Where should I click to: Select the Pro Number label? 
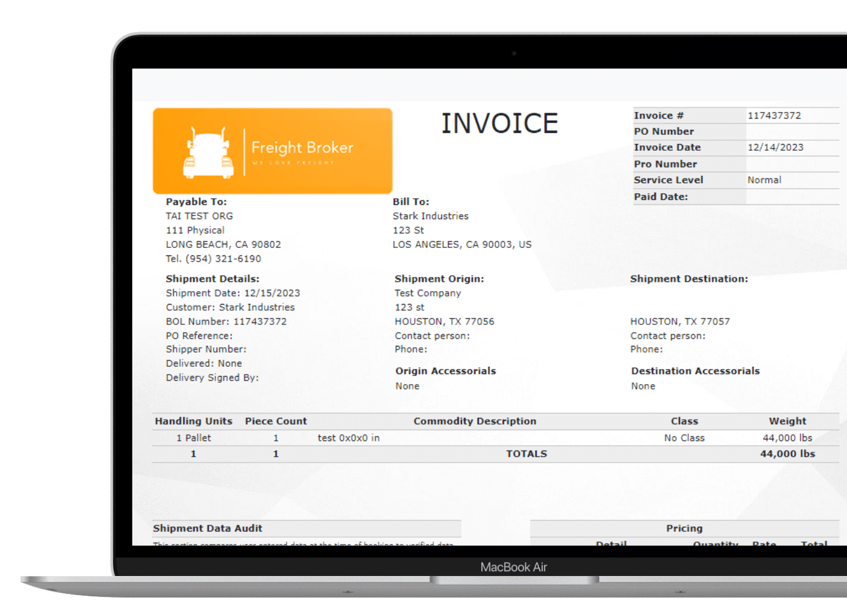(665, 164)
